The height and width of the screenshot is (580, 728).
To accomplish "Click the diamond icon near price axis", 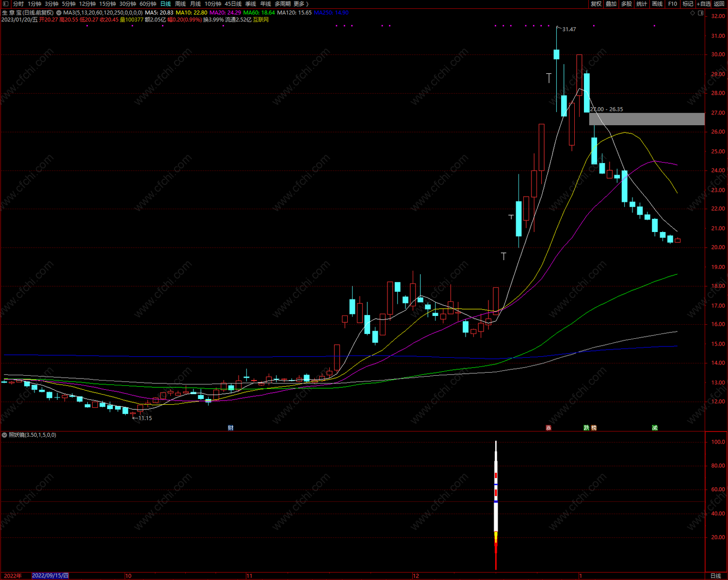I will (x=693, y=13).
